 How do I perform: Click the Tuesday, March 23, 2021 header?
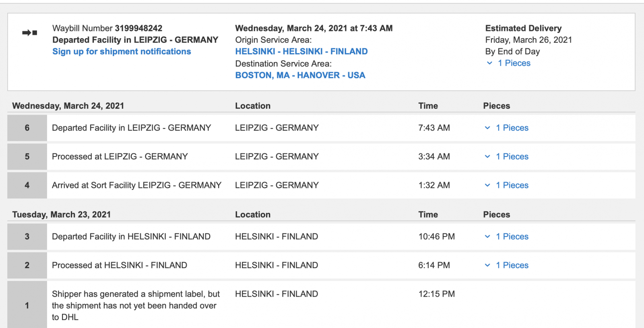pos(62,215)
